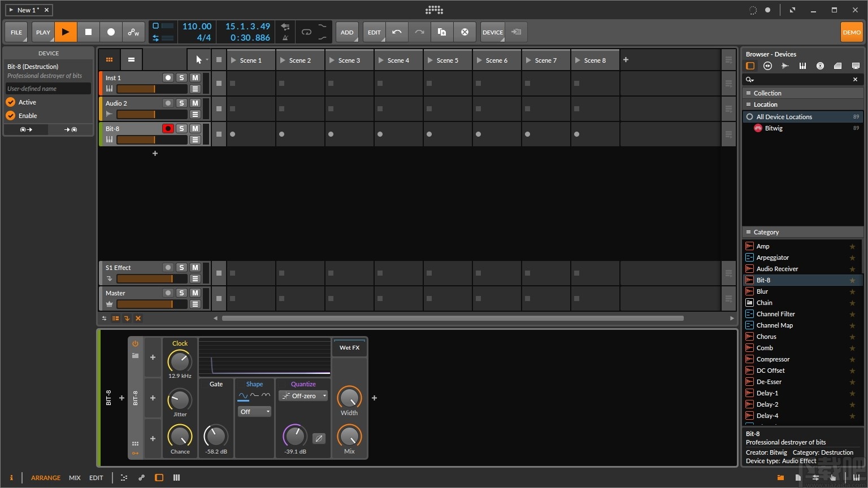Show the mixer panel bars icon
The width and height of the screenshot is (868, 488).
coord(176,478)
